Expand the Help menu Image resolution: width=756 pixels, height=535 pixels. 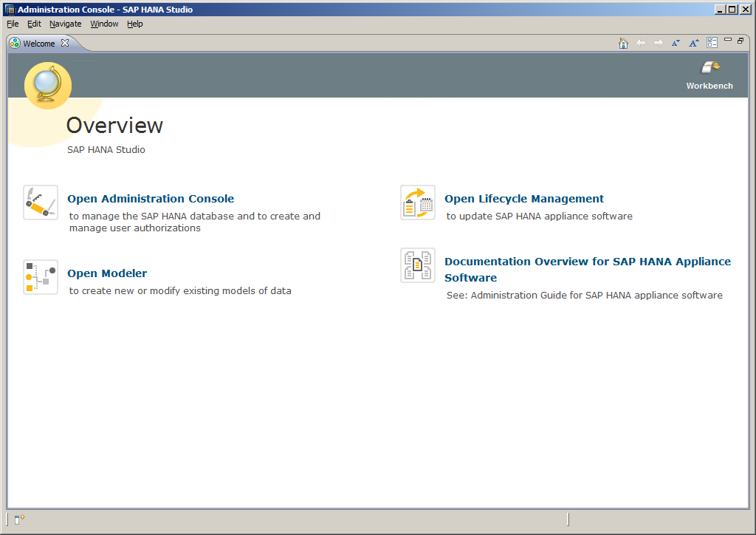coord(134,24)
